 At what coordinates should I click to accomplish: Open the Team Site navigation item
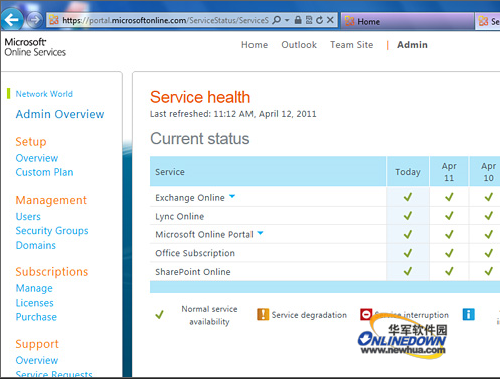352,45
